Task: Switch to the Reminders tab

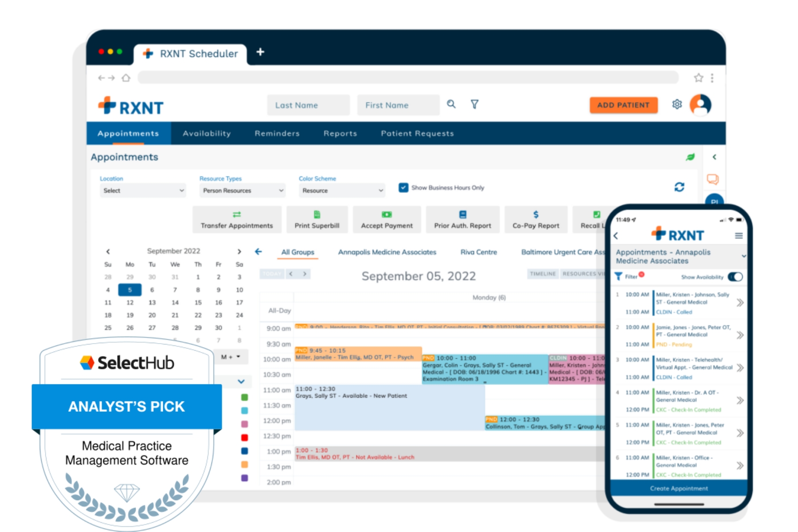Action: tap(277, 133)
